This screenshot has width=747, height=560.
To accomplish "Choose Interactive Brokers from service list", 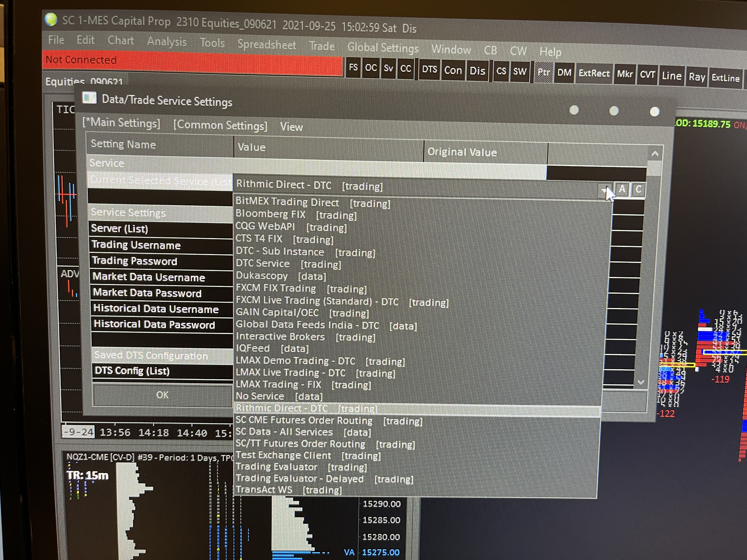I will pyautogui.click(x=280, y=336).
